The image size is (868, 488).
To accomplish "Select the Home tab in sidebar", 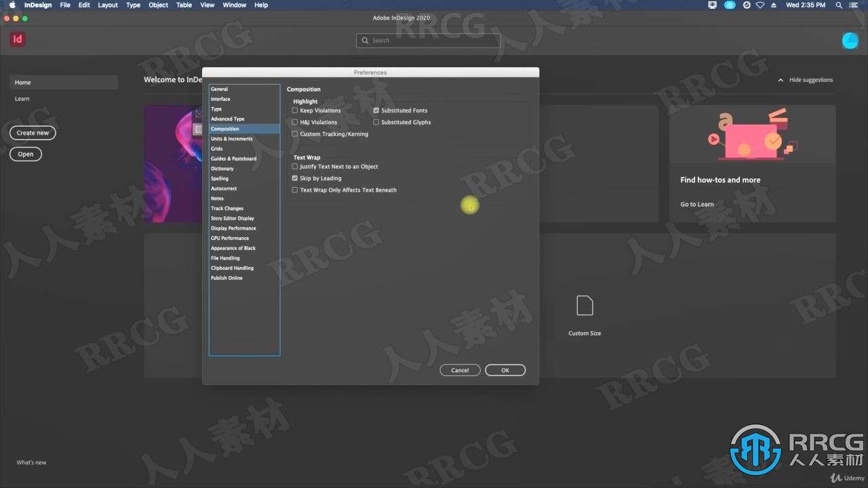I will (x=64, y=83).
